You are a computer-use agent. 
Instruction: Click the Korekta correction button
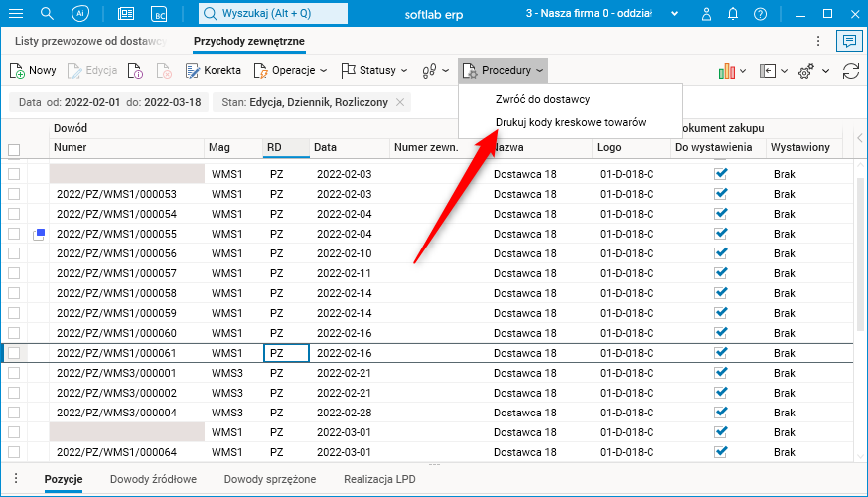214,70
